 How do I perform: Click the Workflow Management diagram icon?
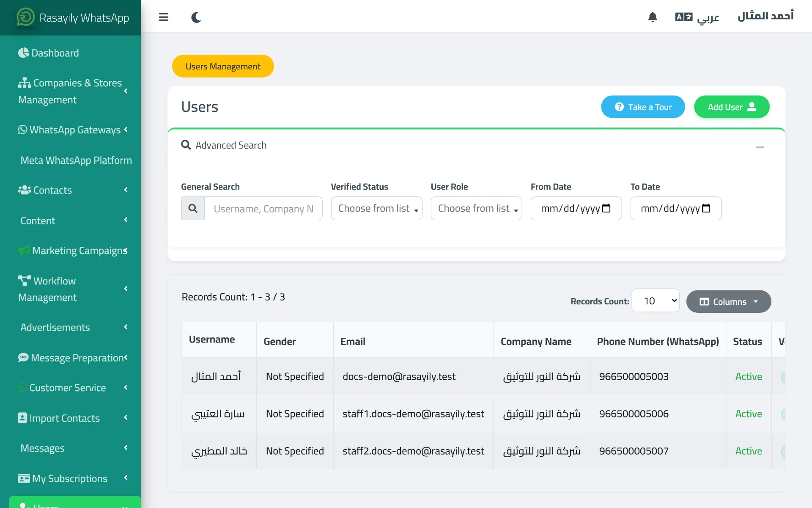[25, 281]
